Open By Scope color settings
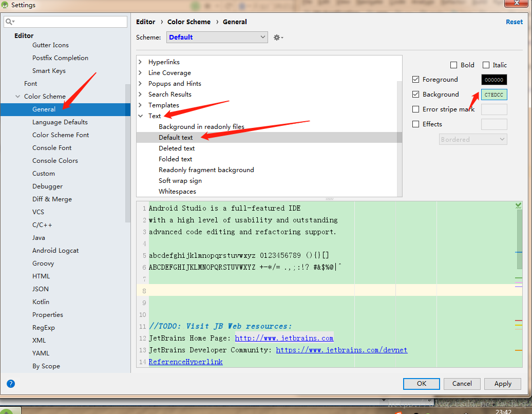532x414 pixels. pos(46,366)
